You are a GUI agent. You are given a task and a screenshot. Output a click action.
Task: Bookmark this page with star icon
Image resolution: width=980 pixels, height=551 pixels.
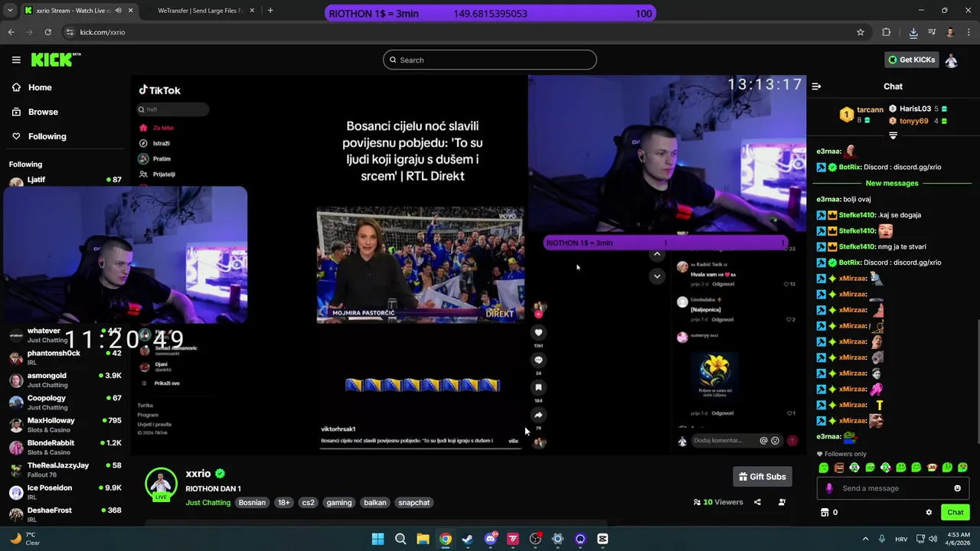[861, 32]
